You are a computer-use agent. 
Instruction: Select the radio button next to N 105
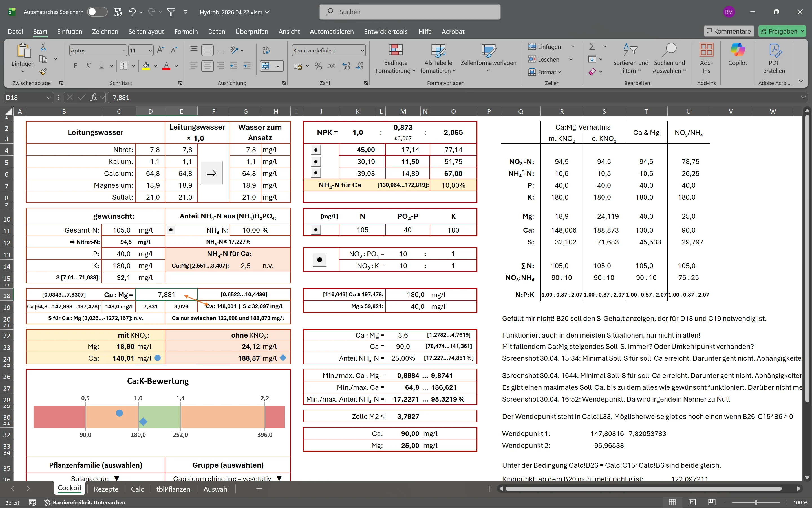tap(316, 230)
